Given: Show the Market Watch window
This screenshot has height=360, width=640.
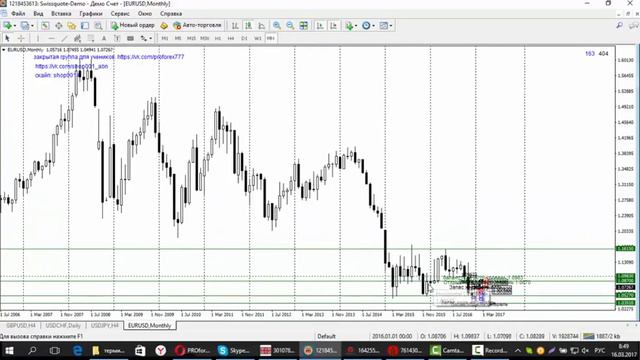Looking at the screenshot, I should [45, 26].
